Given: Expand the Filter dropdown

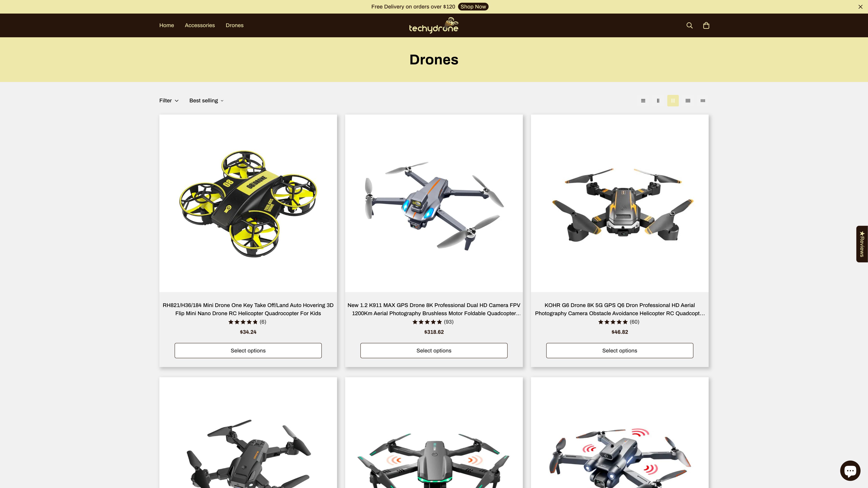Looking at the screenshot, I should pos(169,101).
